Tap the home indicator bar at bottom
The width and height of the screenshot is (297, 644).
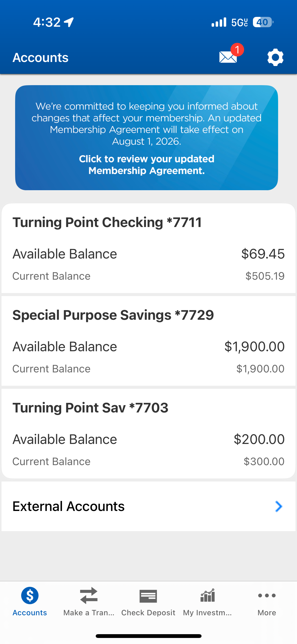148,636
